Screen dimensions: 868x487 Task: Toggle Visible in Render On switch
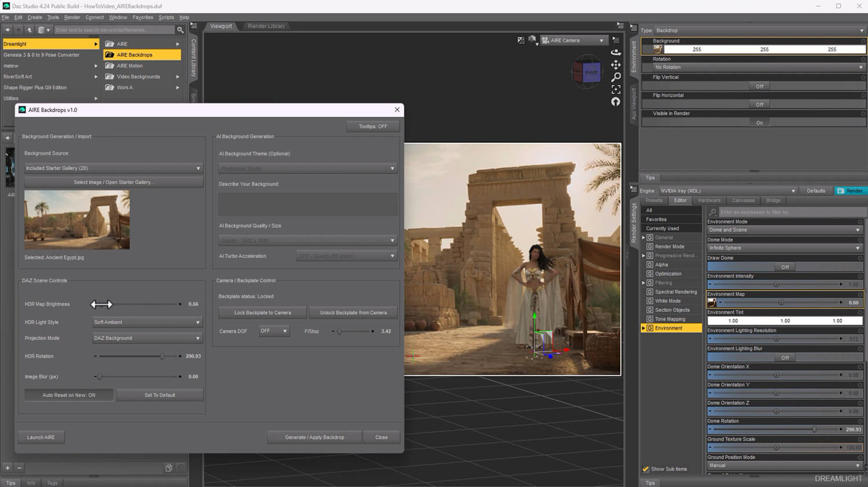tap(759, 123)
